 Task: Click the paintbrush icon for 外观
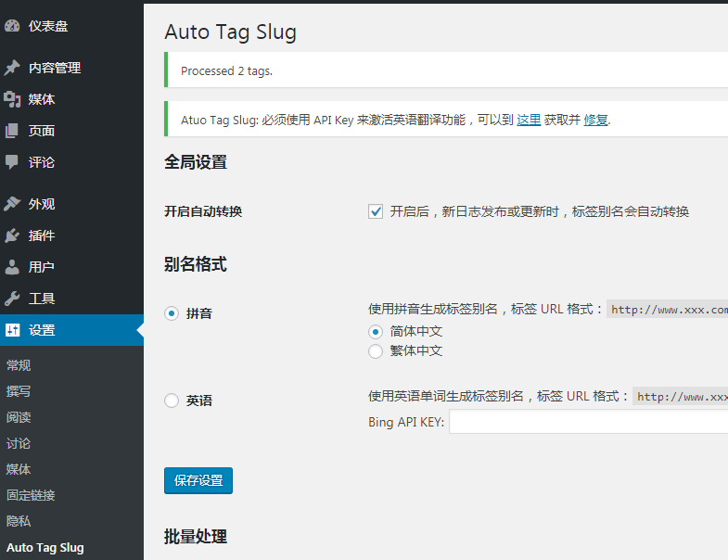[12, 204]
